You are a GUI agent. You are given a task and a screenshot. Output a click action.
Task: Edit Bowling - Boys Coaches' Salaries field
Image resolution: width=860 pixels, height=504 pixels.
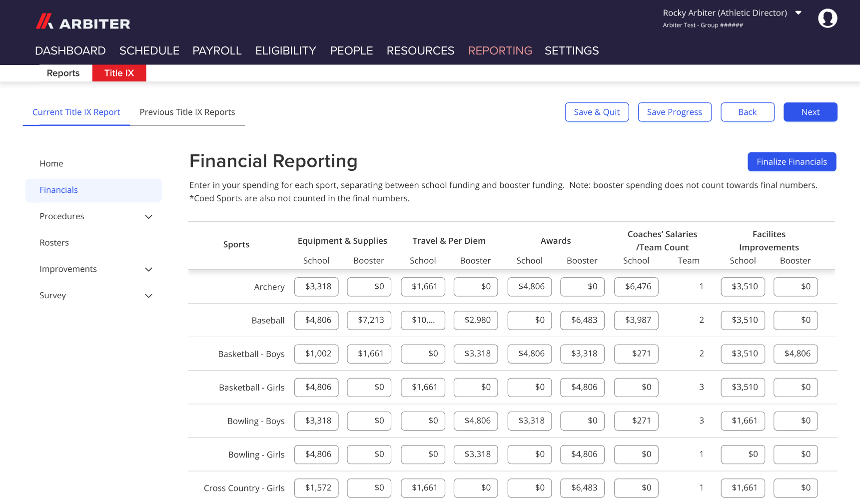(x=636, y=421)
